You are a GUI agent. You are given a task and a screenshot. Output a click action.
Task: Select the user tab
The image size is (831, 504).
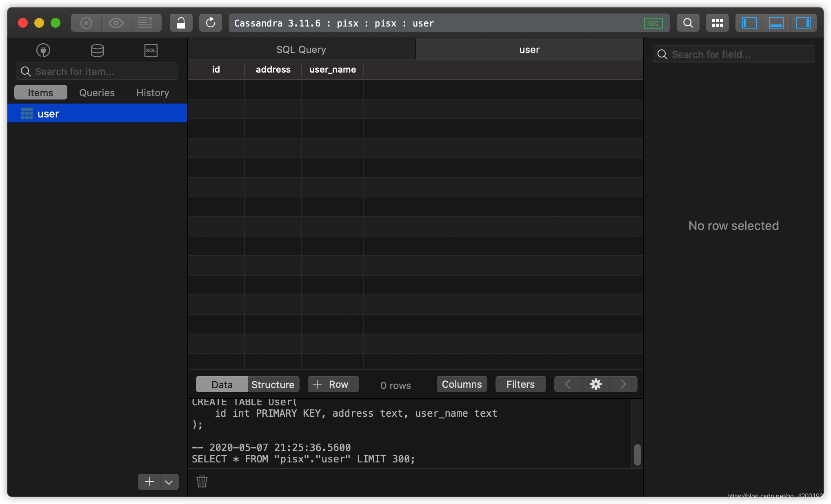pos(529,50)
